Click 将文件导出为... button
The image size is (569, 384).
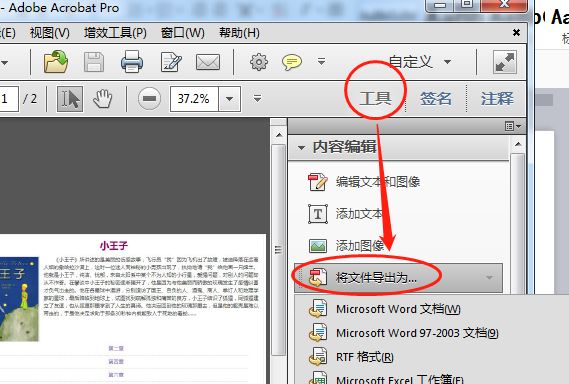click(398, 278)
